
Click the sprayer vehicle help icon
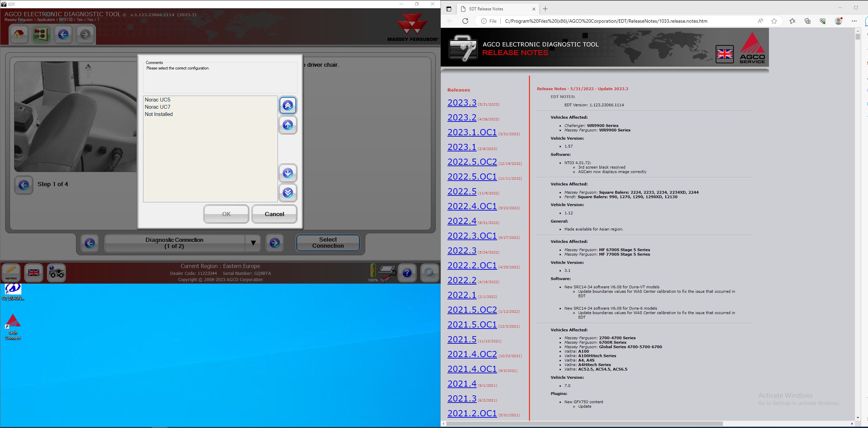tap(56, 273)
